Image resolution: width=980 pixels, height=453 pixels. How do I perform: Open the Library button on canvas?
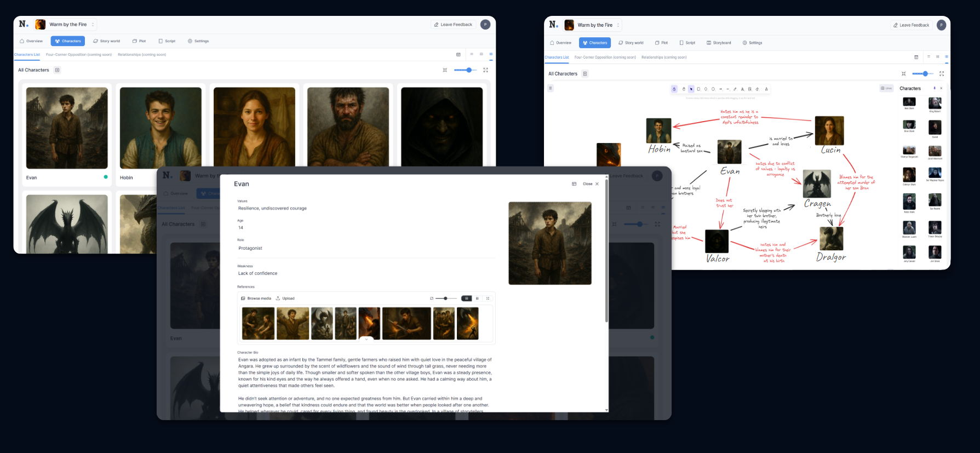click(x=886, y=88)
